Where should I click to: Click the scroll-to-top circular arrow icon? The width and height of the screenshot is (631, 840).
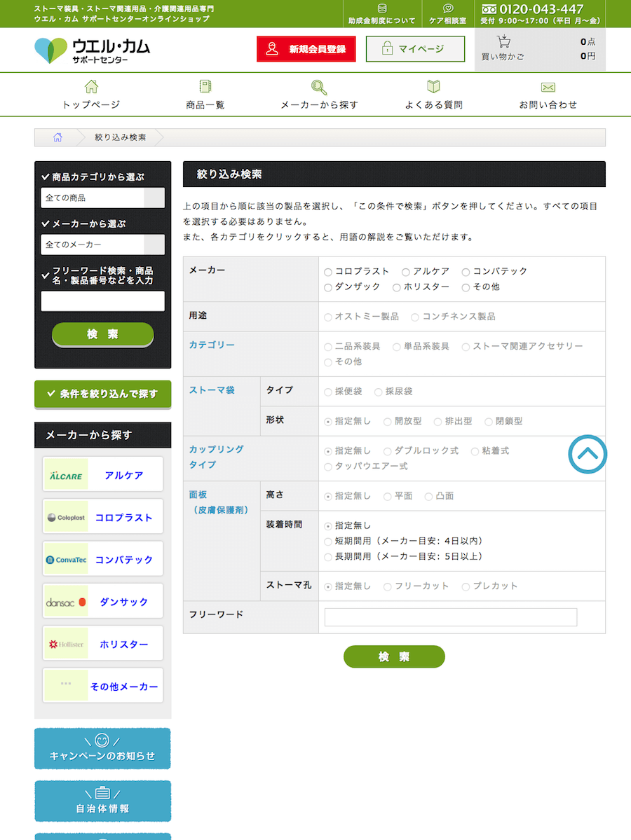(588, 454)
